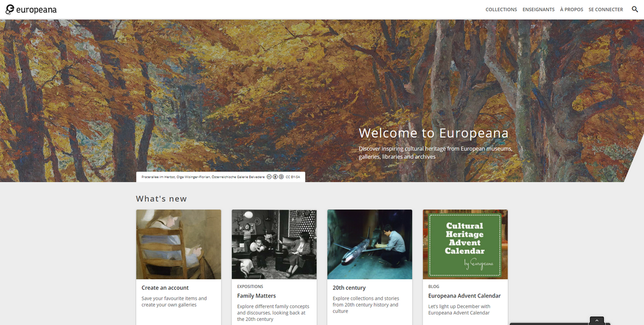Select Se connecter to log in
The height and width of the screenshot is (325, 644).
click(x=605, y=9)
